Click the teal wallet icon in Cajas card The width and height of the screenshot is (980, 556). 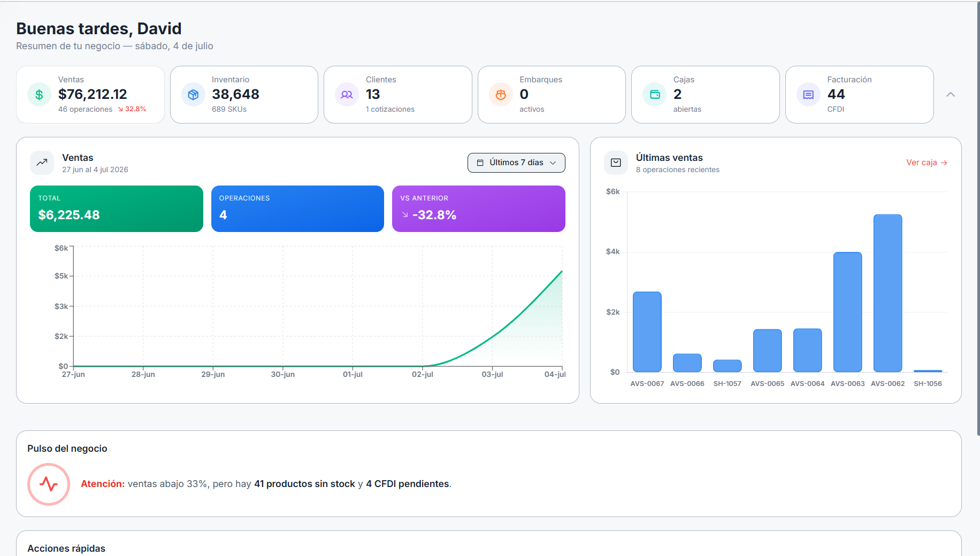[x=655, y=95]
